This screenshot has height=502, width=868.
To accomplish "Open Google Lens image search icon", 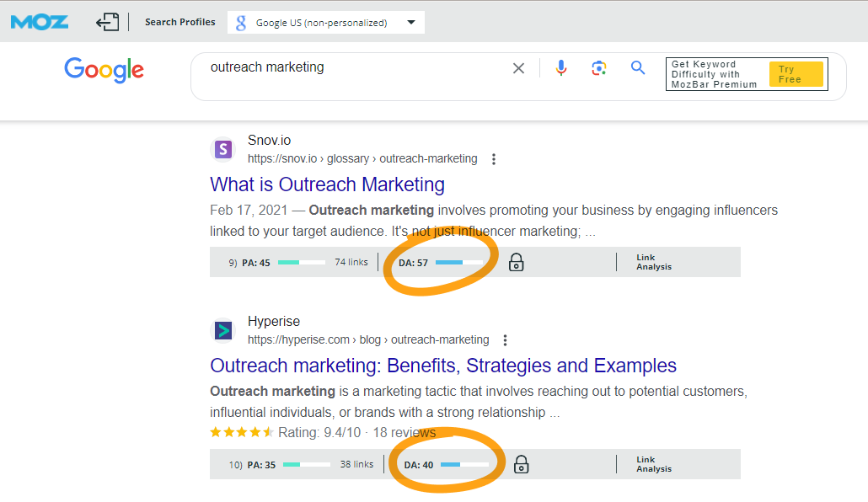I will [x=599, y=68].
